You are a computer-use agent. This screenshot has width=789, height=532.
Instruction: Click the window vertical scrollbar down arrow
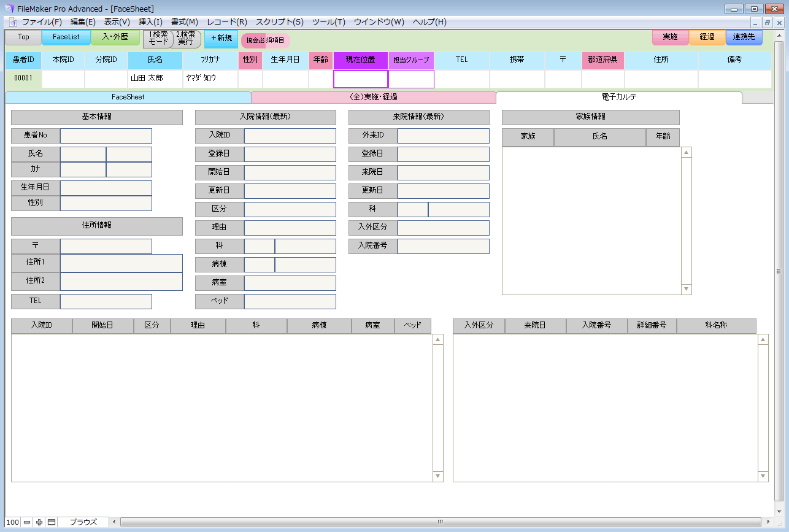[779, 512]
